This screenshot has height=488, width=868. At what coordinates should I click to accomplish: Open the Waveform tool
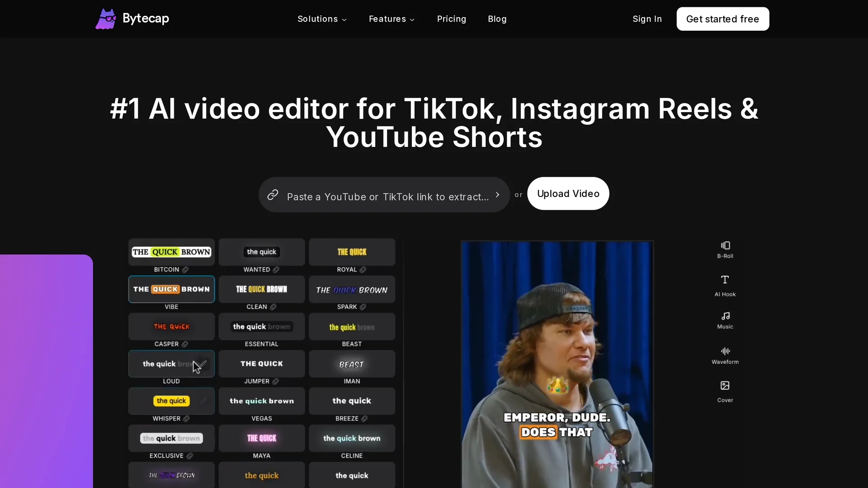pyautogui.click(x=725, y=351)
